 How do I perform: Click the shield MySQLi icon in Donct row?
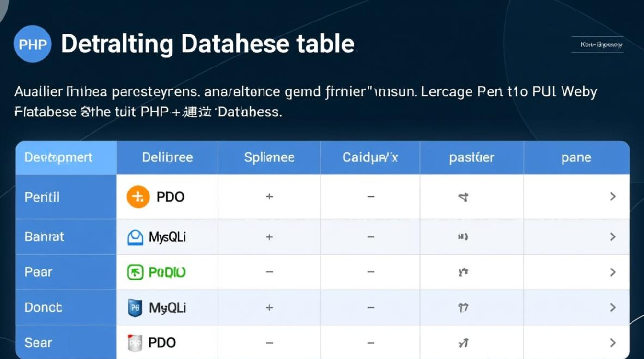[136, 308]
